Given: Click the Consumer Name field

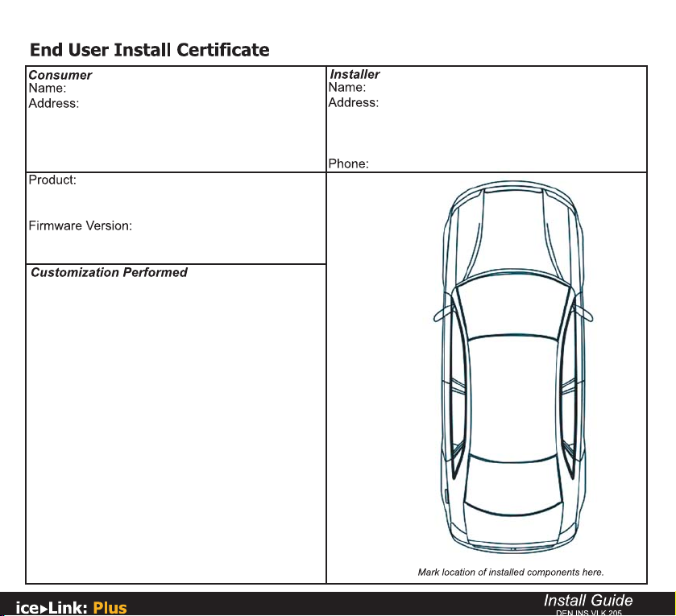Looking at the screenshot, I should pyautogui.click(x=176, y=89).
